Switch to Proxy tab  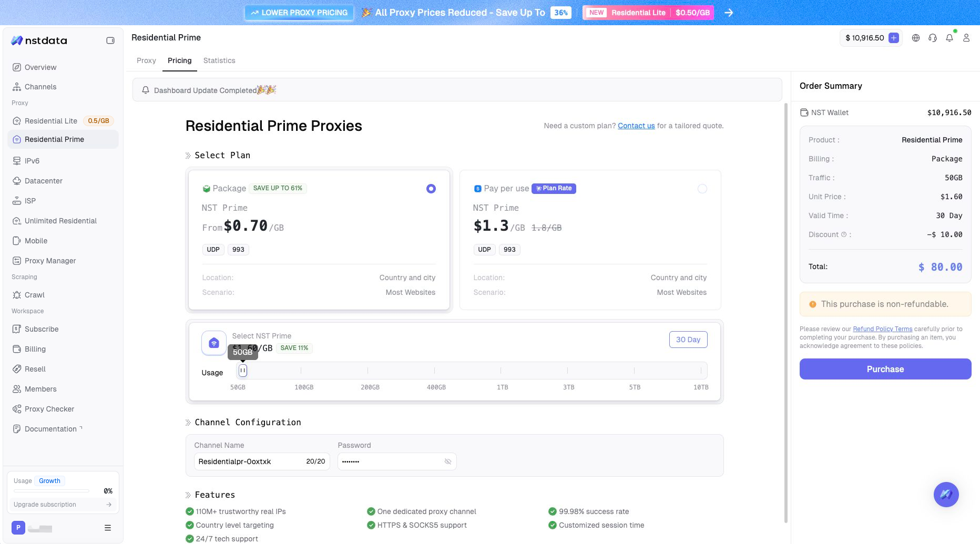[x=146, y=60]
